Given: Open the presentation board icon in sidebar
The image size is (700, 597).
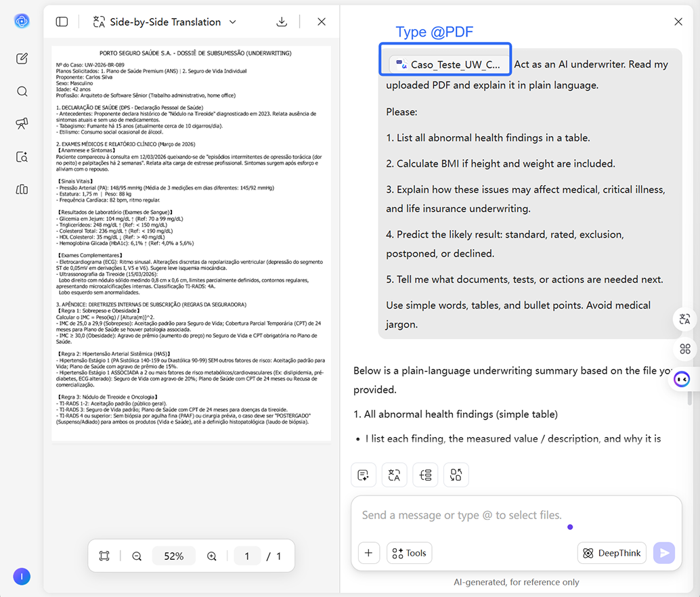Looking at the screenshot, I should click(22, 124).
